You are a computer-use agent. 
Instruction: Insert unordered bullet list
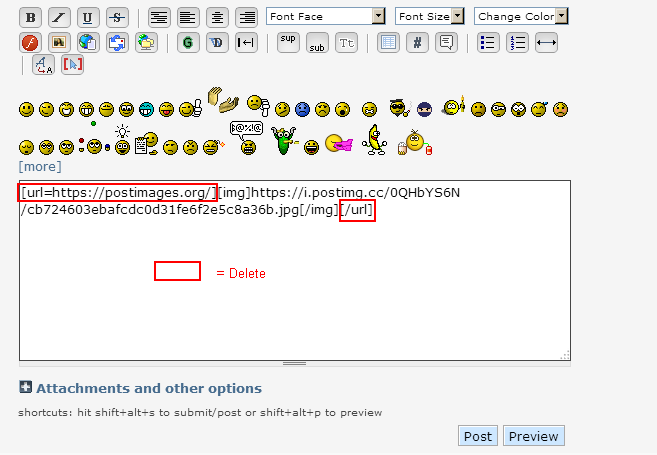488,42
